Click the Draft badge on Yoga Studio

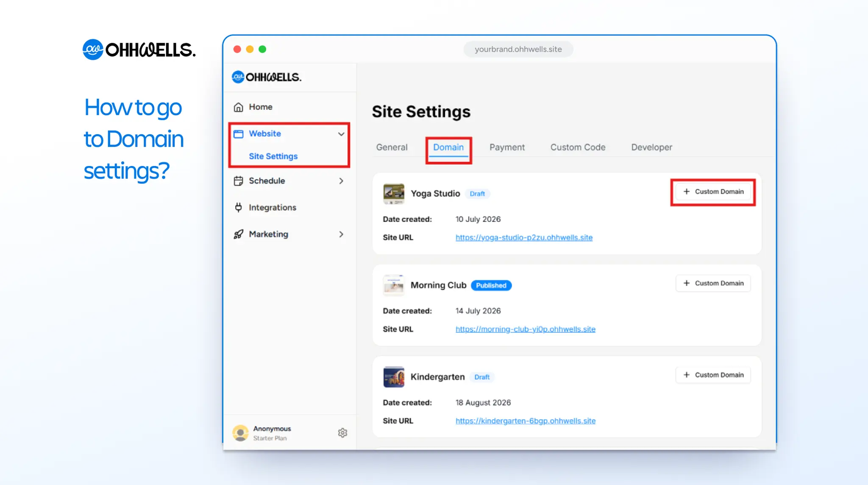pos(477,194)
